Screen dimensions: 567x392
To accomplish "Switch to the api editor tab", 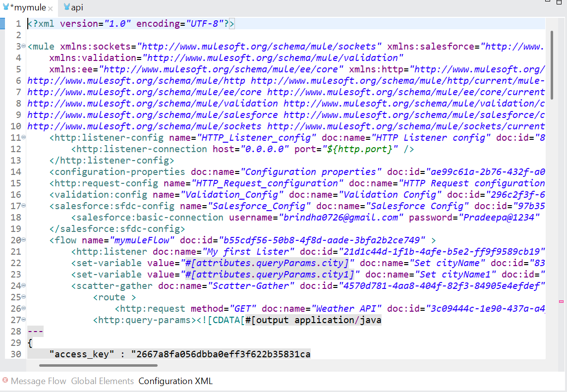I will (x=76, y=8).
